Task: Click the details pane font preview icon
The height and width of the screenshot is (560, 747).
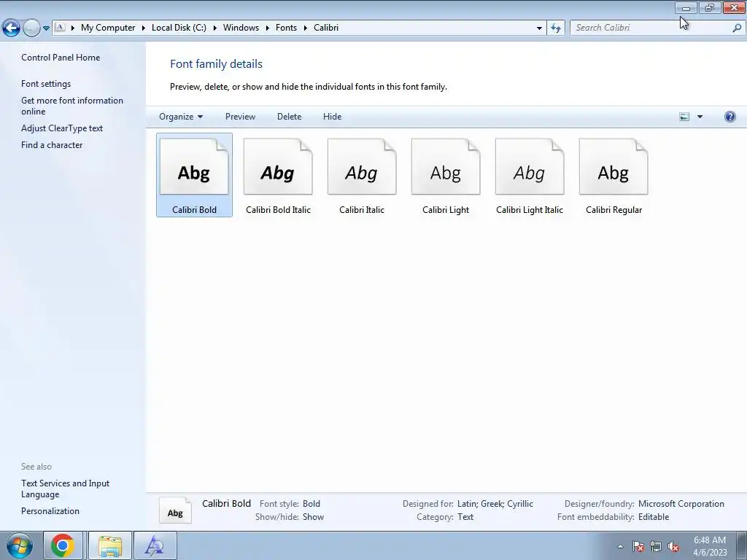Action: 175,510
